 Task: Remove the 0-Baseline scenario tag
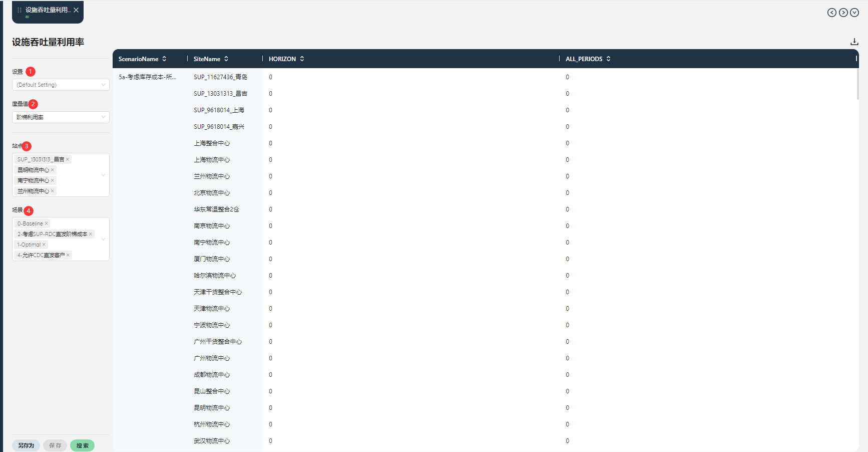pyautogui.click(x=47, y=223)
